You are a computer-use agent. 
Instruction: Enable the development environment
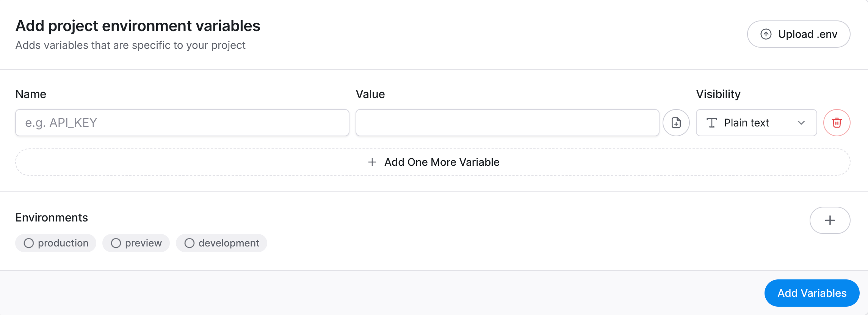tap(221, 243)
